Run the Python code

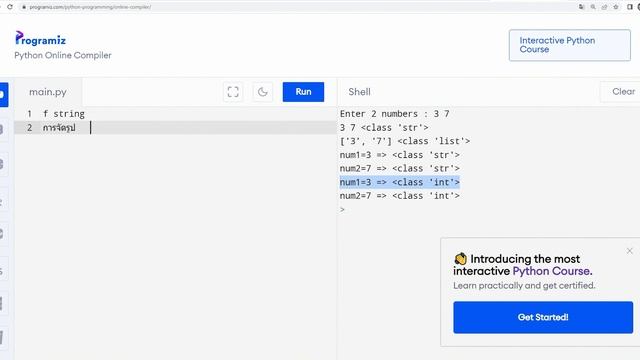tap(303, 92)
